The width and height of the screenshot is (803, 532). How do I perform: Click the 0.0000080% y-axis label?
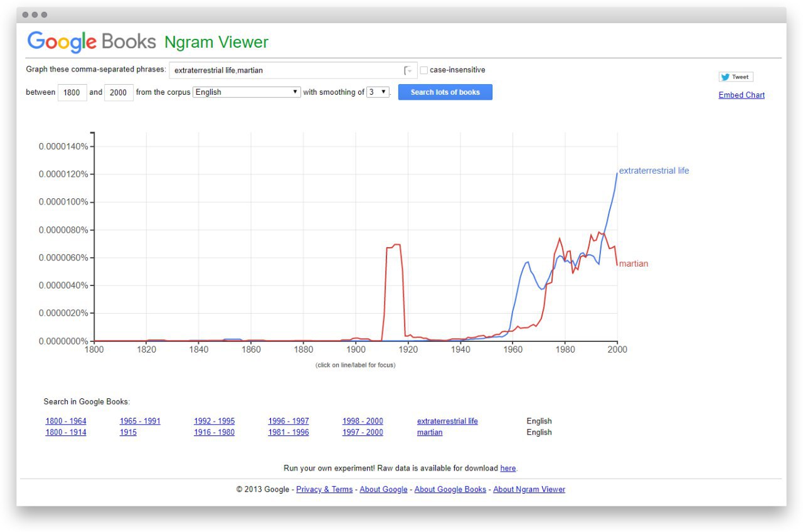63,230
